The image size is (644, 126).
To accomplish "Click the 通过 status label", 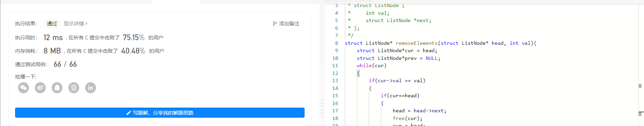I will click(52, 24).
